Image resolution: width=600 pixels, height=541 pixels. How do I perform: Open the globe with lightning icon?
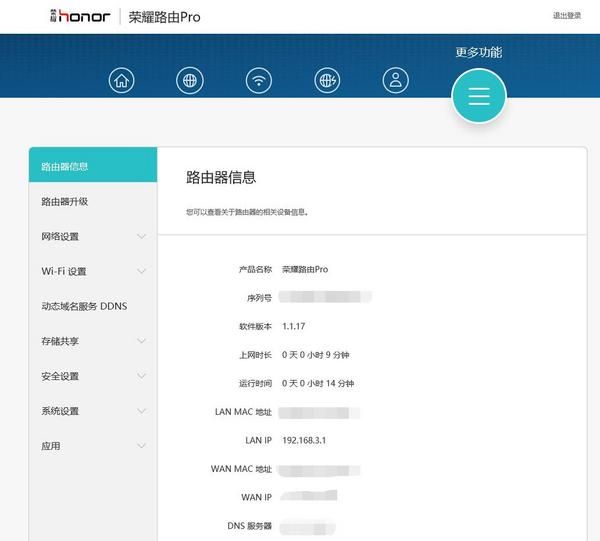click(327, 80)
